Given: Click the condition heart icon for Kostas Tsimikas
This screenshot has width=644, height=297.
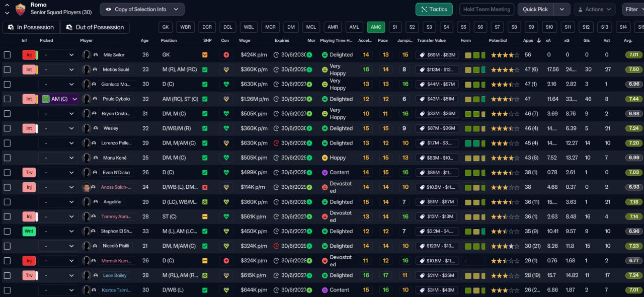Looking at the screenshot, I should click(x=226, y=290).
